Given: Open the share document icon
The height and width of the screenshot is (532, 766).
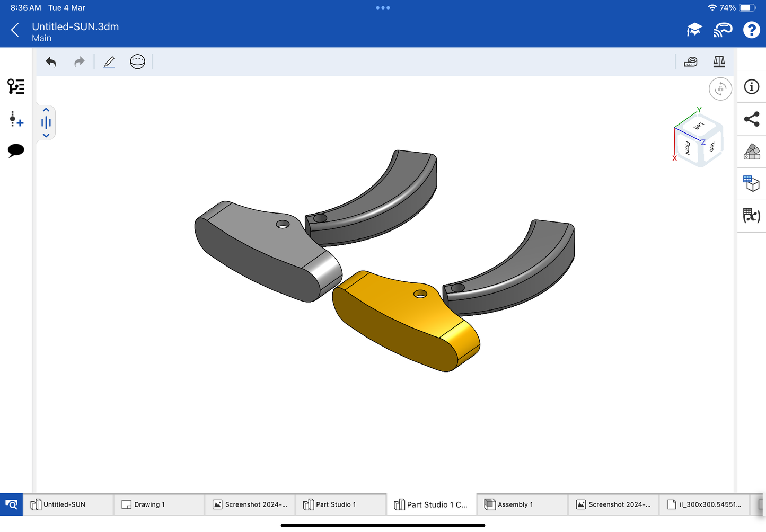Looking at the screenshot, I should pos(751,119).
